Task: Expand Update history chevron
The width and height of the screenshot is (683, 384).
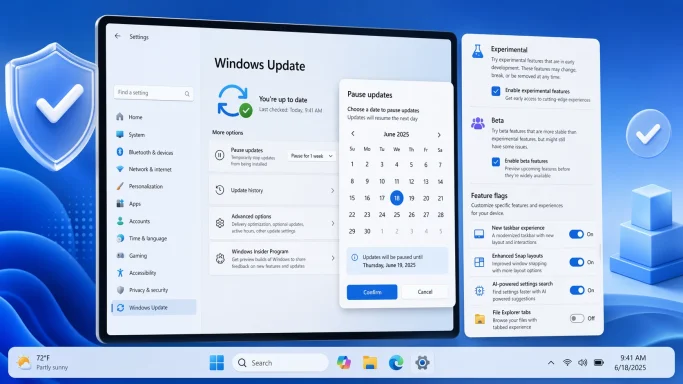Action: 332,190
